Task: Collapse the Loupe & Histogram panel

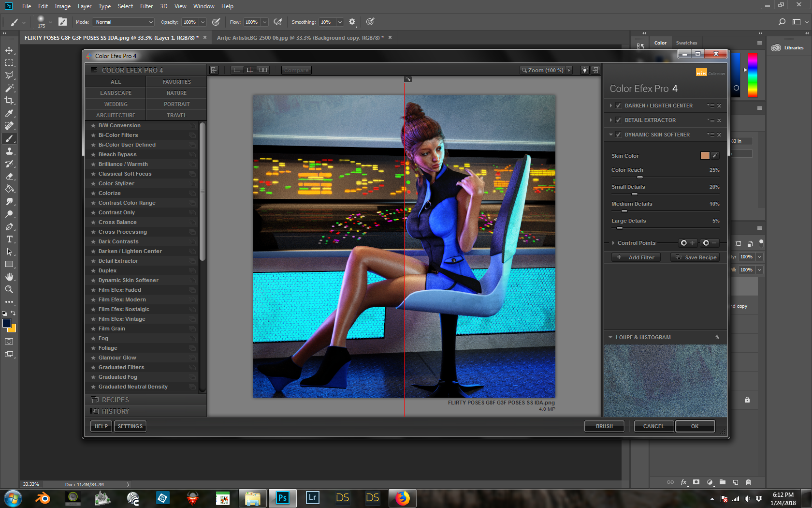Action: pyautogui.click(x=610, y=337)
